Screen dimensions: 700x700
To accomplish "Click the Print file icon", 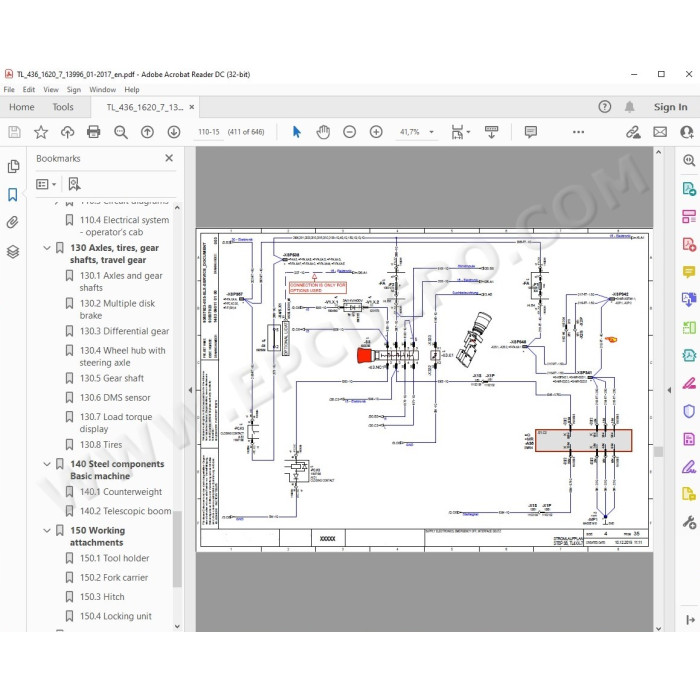I will click(x=93, y=132).
